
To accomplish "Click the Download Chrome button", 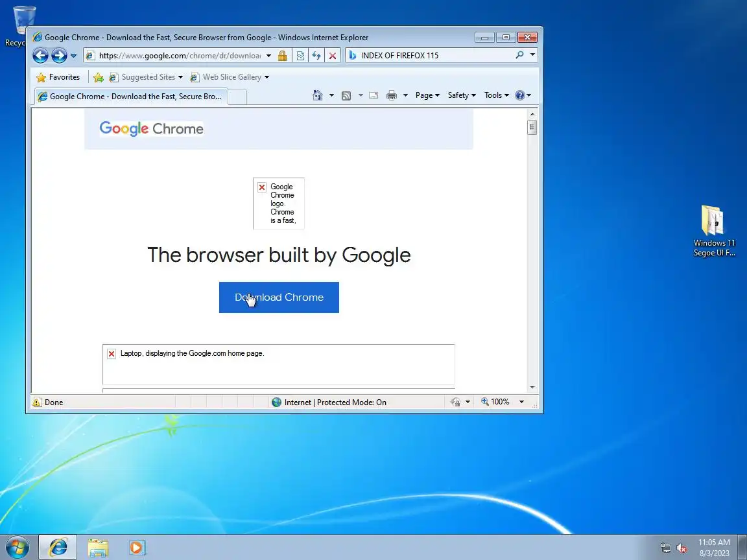I will click(x=279, y=297).
